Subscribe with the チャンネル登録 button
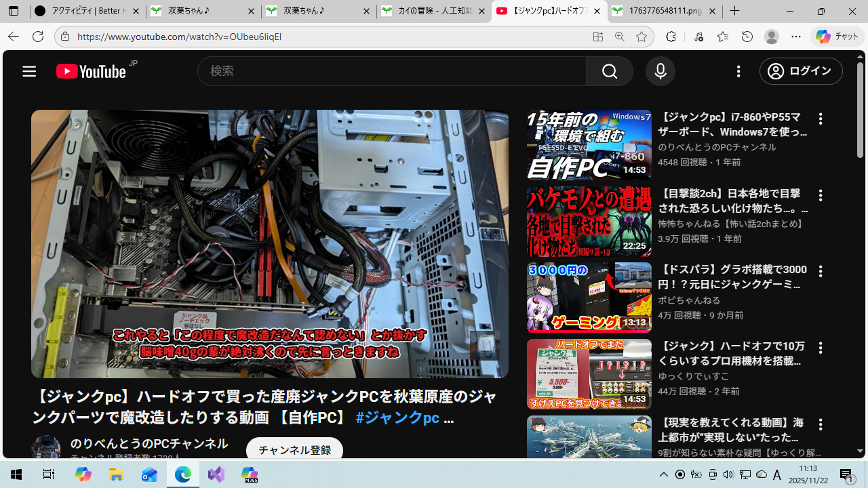This screenshot has width=868, height=488. [x=294, y=450]
